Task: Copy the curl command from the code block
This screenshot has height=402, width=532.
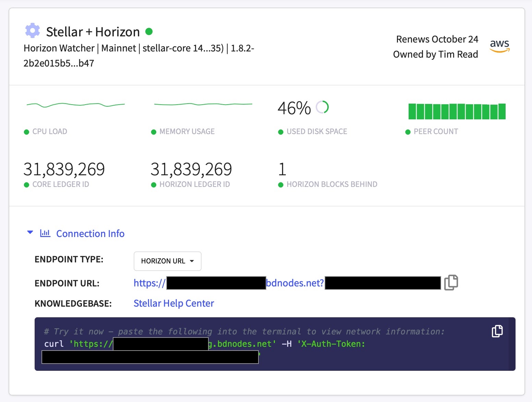Action: [x=497, y=331]
